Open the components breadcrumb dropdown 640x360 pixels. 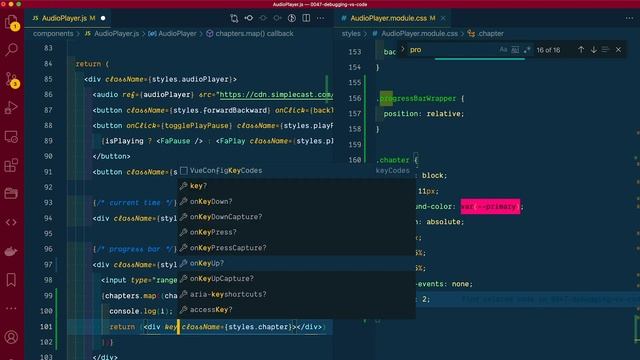pyautogui.click(x=53, y=33)
